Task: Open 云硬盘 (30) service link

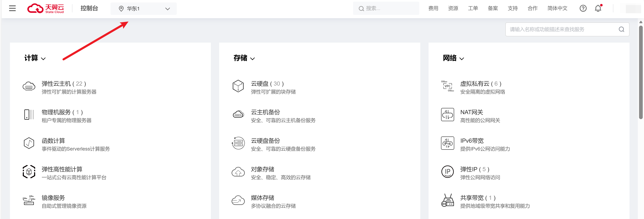Action: (x=267, y=84)
